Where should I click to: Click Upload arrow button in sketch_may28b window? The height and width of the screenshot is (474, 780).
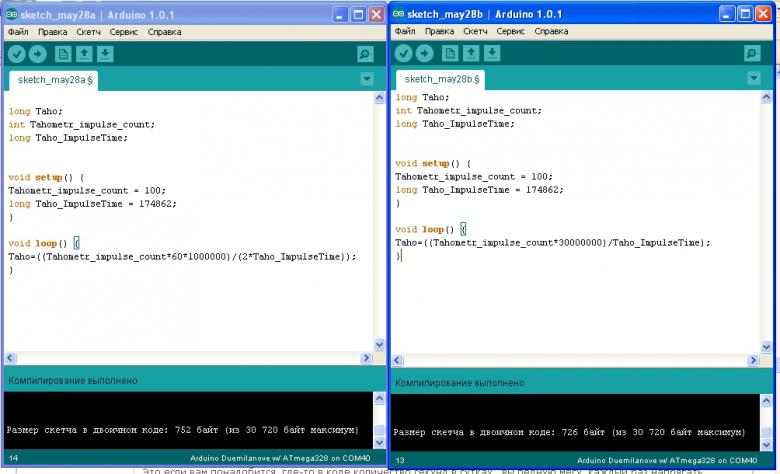(424, 53)
